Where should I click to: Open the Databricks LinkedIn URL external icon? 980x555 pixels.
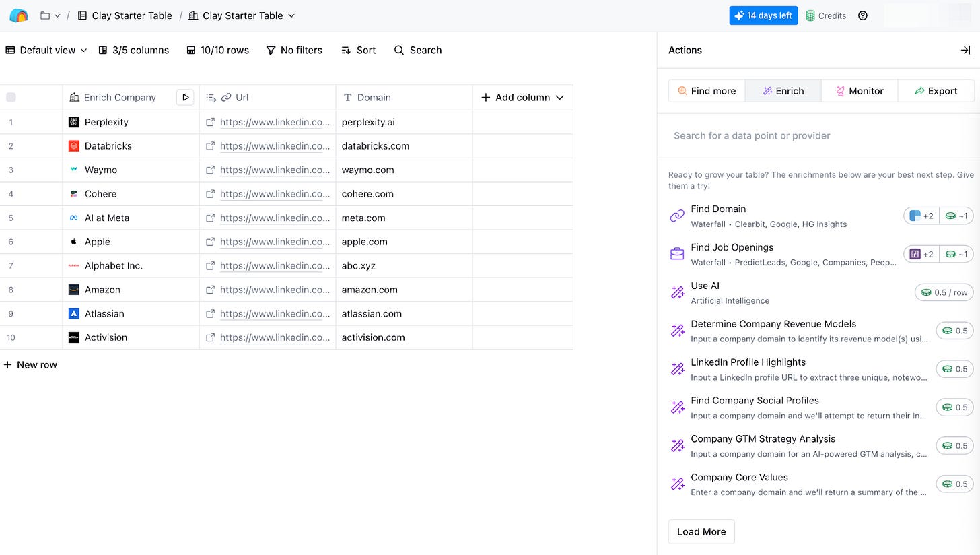[x=211, y=145]
